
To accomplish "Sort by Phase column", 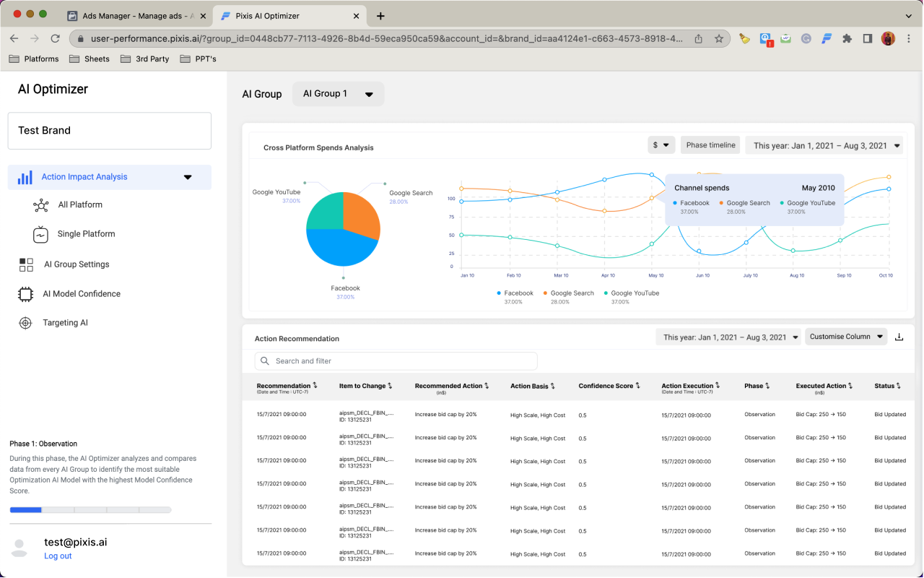I will (x=767, y=386).
